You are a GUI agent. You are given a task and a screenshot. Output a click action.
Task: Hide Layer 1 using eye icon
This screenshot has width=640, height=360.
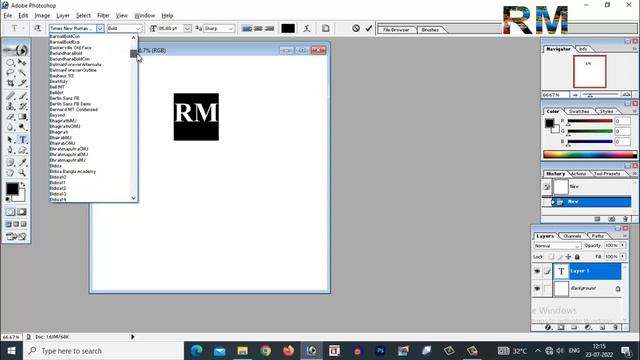coord(537,271)
